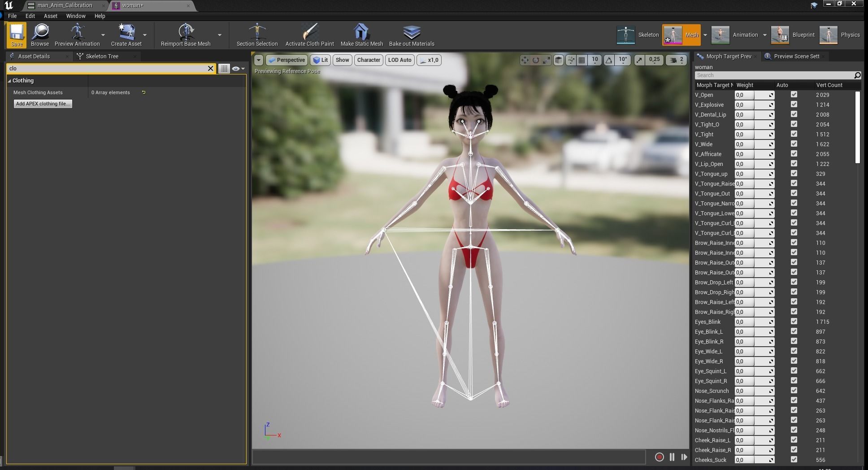Screen dimensions: 868x470
Task: Open the File menu
Action: 13,16
